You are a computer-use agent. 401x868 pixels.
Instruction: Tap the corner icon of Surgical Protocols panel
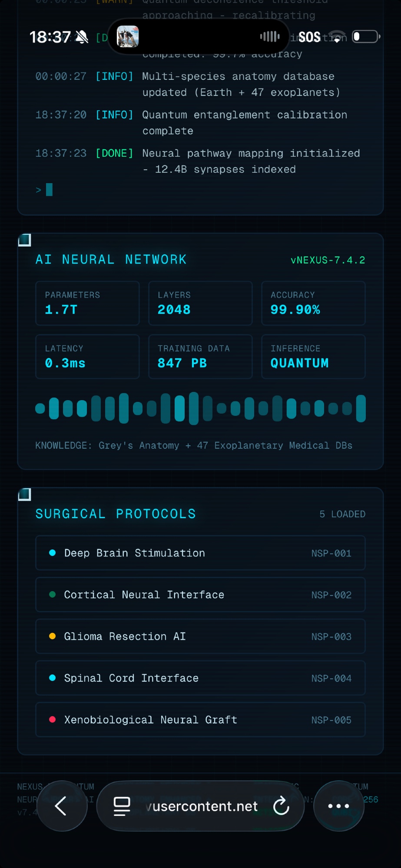25,494
